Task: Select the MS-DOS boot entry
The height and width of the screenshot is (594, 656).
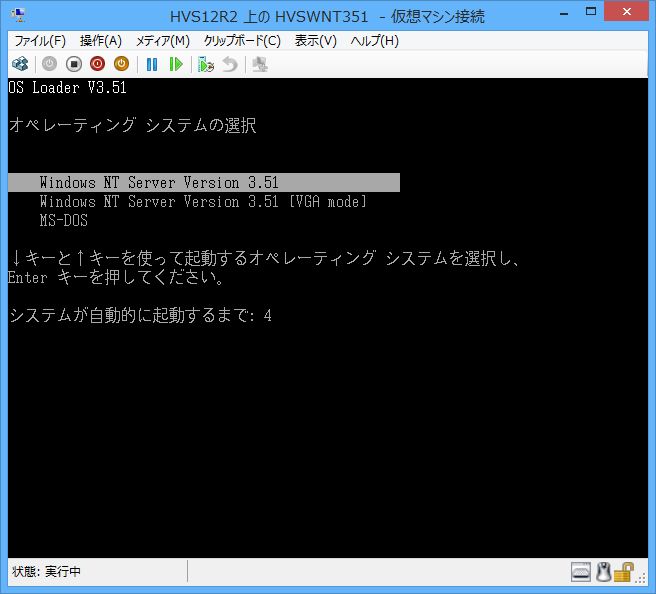Action: pos(64,220)
